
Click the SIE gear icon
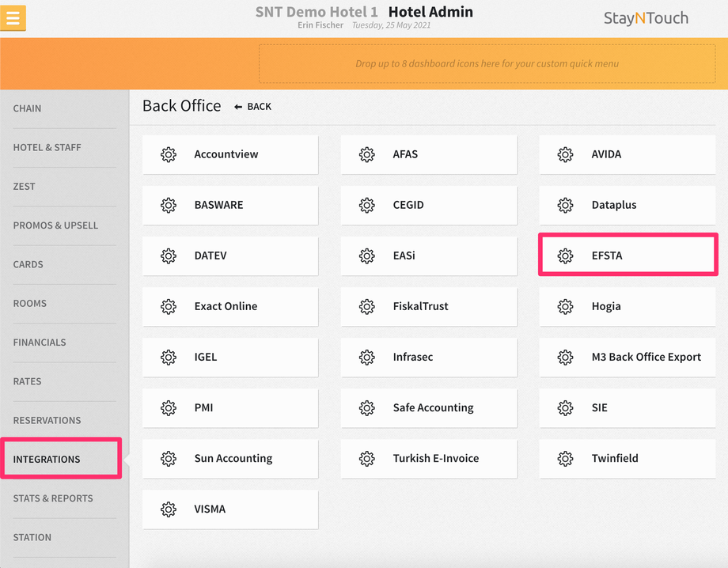565,408
